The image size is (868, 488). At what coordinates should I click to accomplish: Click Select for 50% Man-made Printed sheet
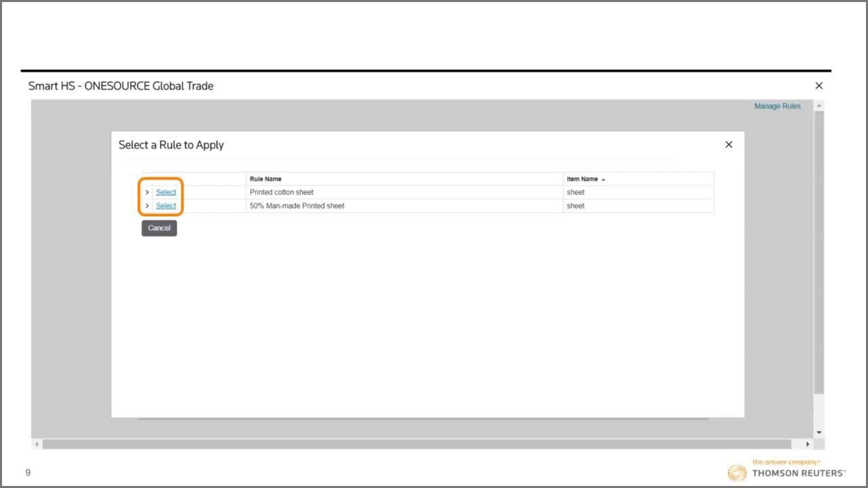click(165, 206)
